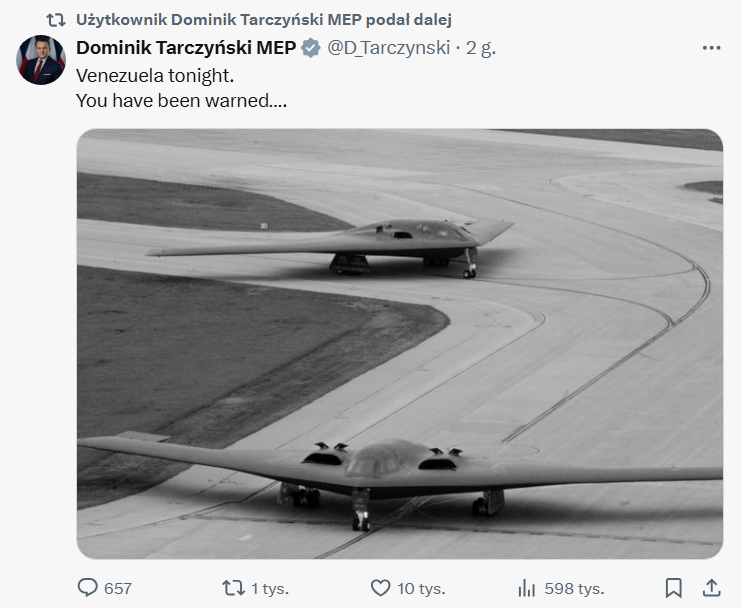Open view analytics bar chart icon

527,587
